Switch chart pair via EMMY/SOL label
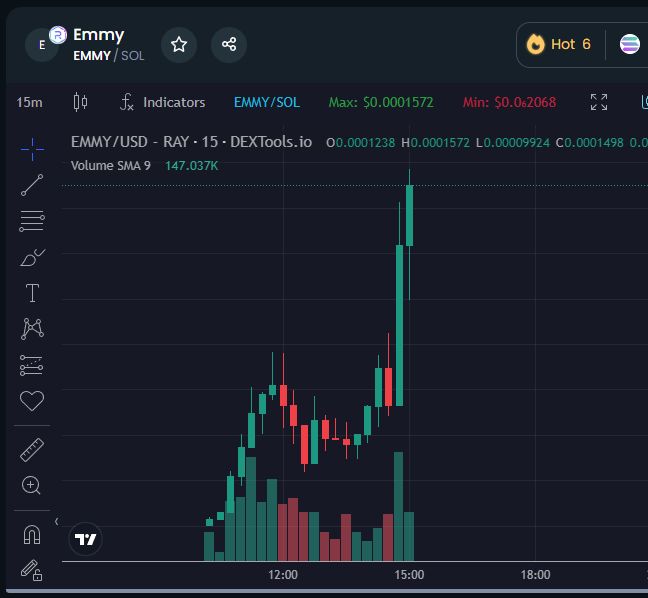648x598 pixels. tap(267, 102)
